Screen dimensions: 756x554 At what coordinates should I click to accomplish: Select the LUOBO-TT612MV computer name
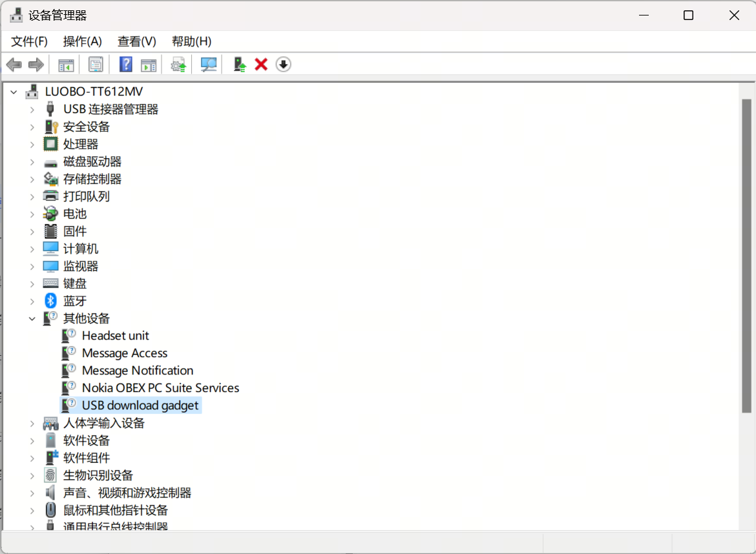coord(94,92)
